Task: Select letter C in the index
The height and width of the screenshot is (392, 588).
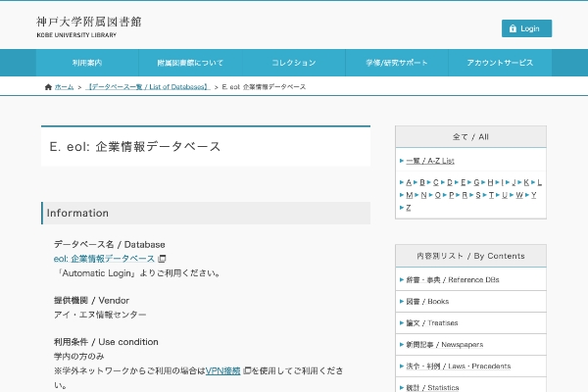Action: click(436, 182)
